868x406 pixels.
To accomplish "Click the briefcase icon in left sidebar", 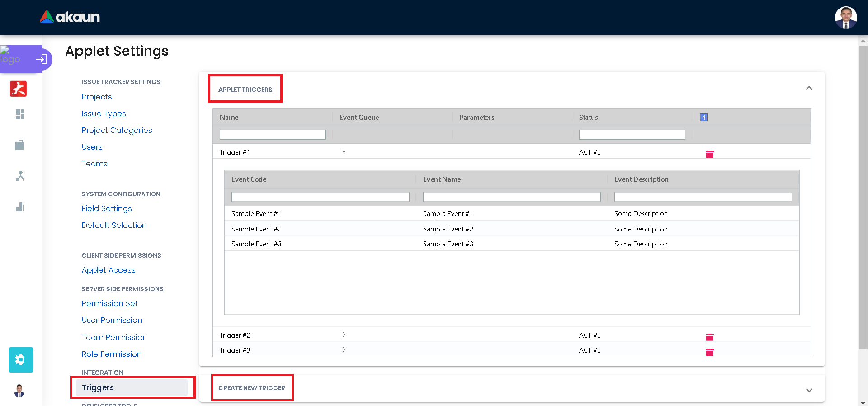I will pos(19,145).
